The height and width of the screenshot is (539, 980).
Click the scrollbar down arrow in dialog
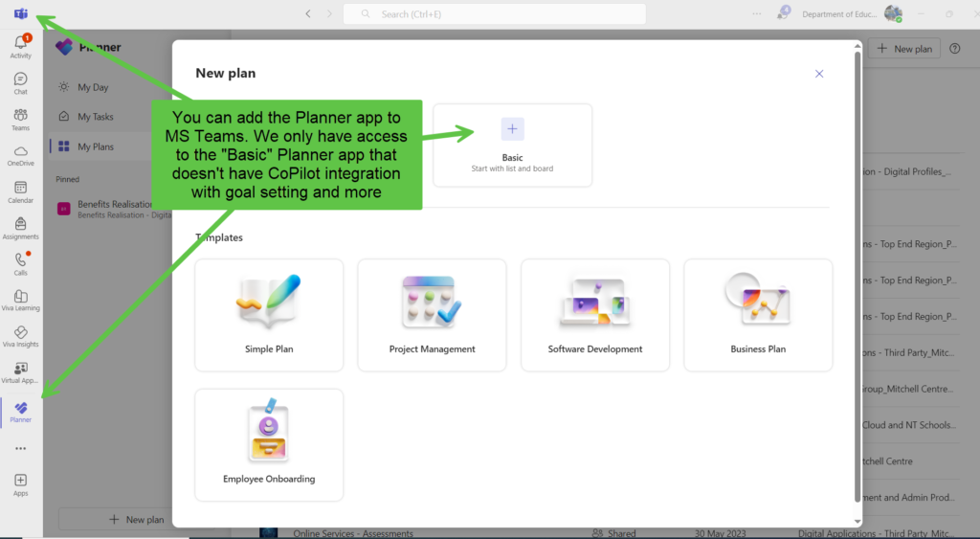point(857,521)
